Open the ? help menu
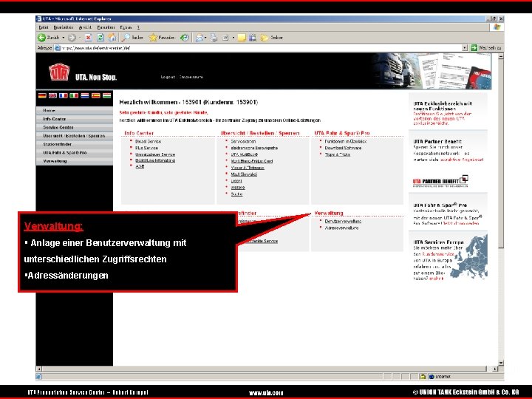Viewport: 532px width, 399px height. point(138,27)
